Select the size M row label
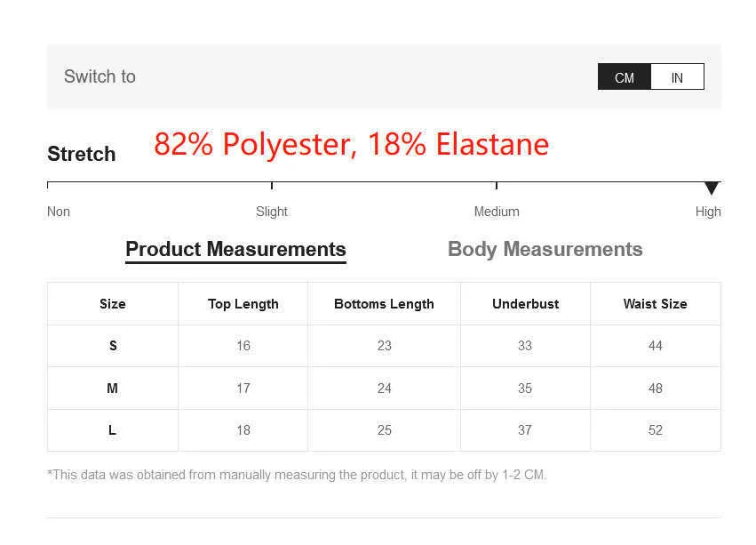 pos(113,389)
